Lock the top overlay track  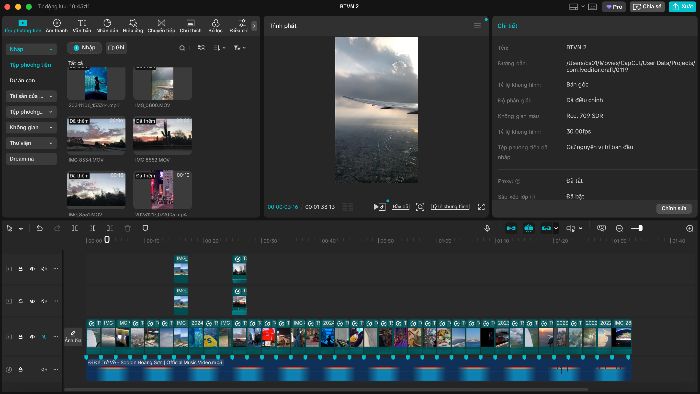pyautogui.click(x=21, y=269)
